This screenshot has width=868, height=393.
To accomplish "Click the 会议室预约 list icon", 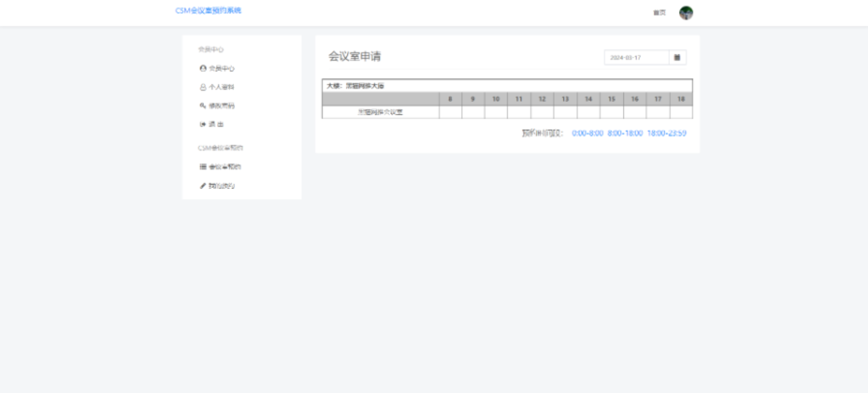I will click(203, 167).
